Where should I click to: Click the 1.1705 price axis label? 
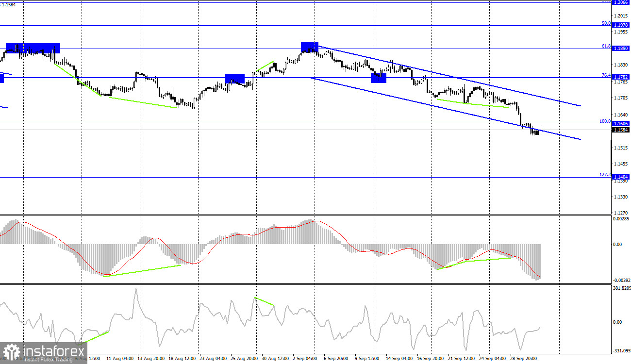click(621, 99)
